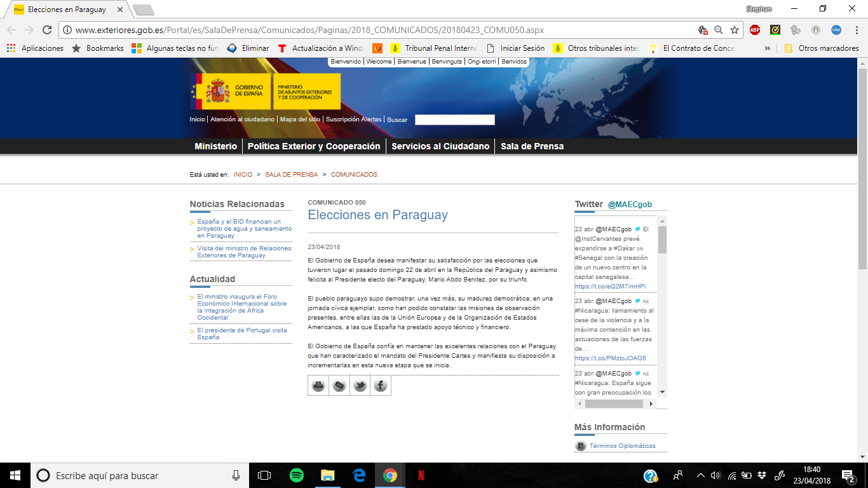Click the browser Back arrow

coord(11,30)
